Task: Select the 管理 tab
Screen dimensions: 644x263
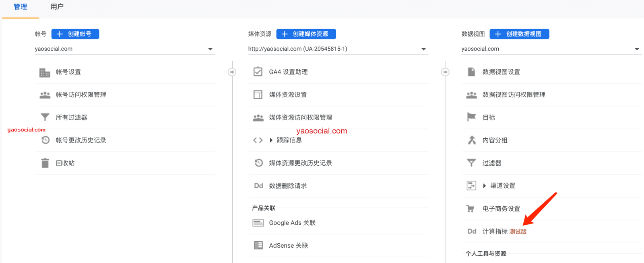Action: (20, 7)
